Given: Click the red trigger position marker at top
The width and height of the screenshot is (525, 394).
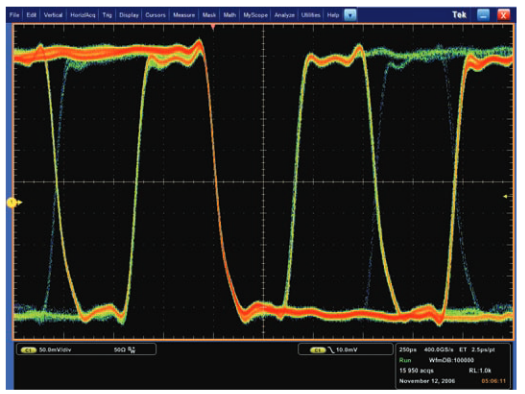Looking at the screenshot, I should 213,27.
